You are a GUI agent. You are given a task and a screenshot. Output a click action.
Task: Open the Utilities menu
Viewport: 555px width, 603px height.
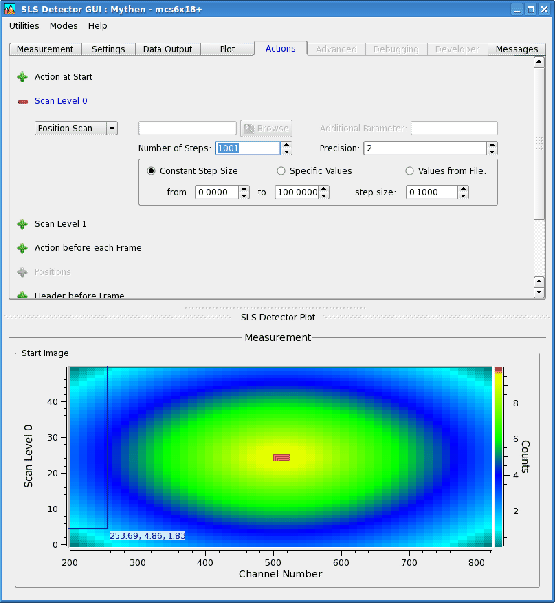click(24, 26)
